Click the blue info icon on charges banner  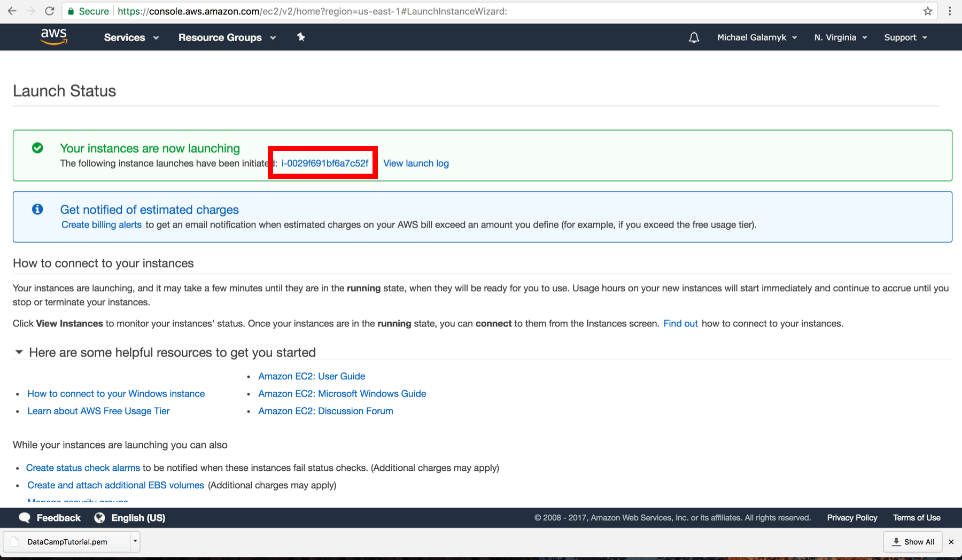click(x=37, y=209)
